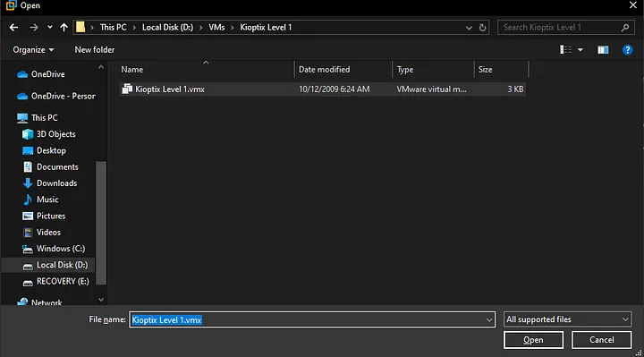The width and height of the screenshot is (644, 357).
Task: Open Help with the question mark icon
Action: [x=627, y=50]
